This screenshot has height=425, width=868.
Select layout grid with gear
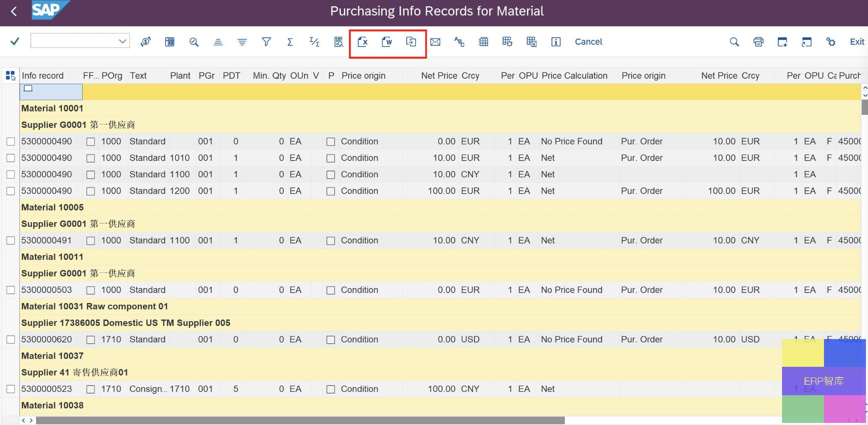(507, 41)
